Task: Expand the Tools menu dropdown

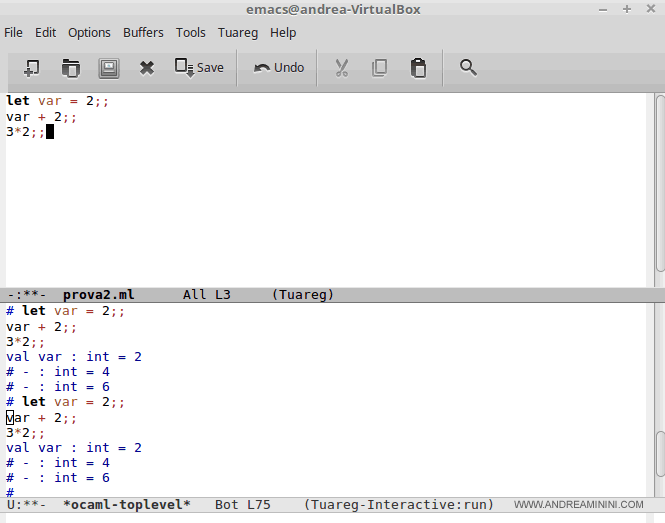Action: pos(191,32)
